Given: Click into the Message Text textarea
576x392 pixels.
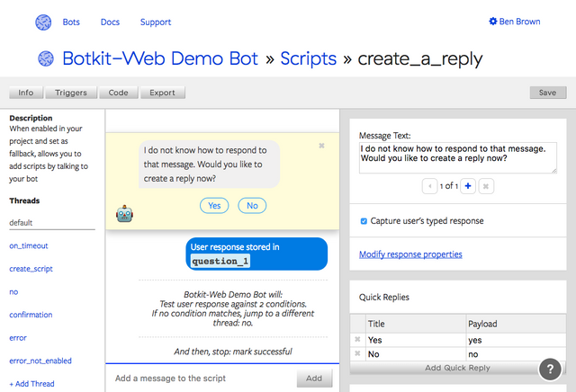Looking at the screenshot, I should tap(458, 158).
